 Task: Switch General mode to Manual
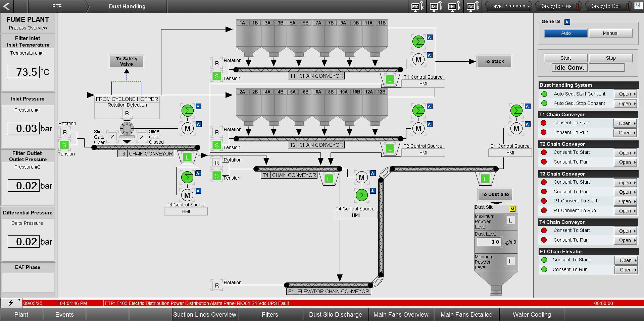(x=610, y=33)
